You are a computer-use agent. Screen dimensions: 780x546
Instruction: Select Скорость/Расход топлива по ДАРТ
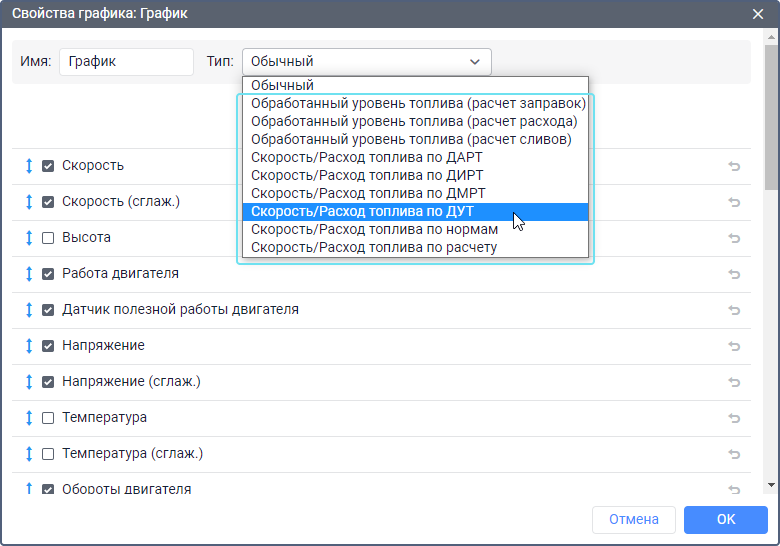(x=366, y=158)
